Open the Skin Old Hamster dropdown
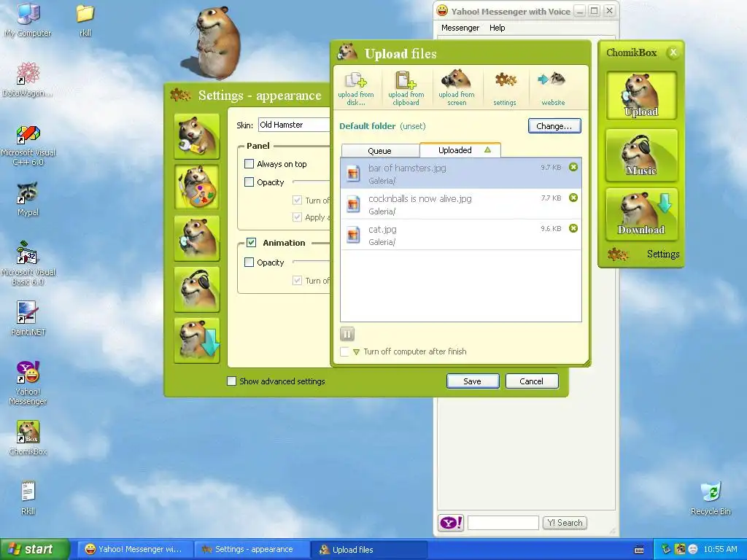Screen dimensions: 747x560 [294, 125]
